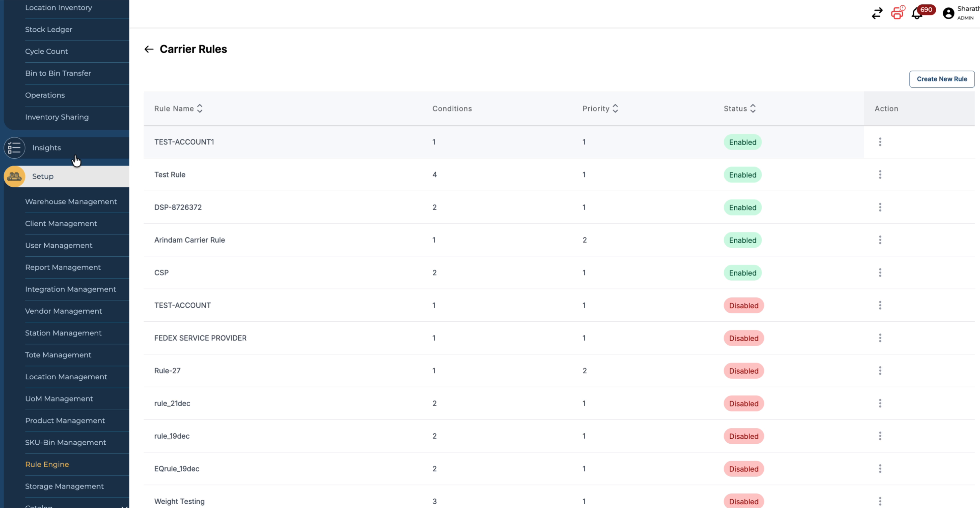Click the user profile avatar icon

click(948, 13)
